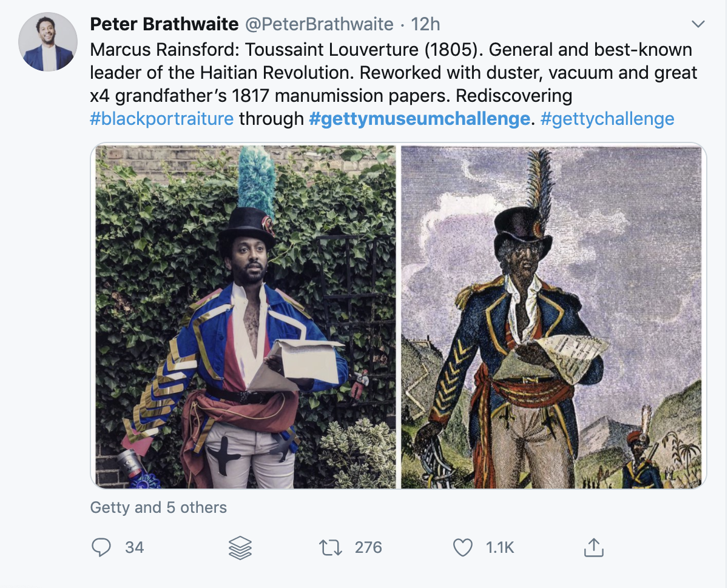Click the retweet count 276
This screenshot has height=588, width=728.
click(368, 547)
